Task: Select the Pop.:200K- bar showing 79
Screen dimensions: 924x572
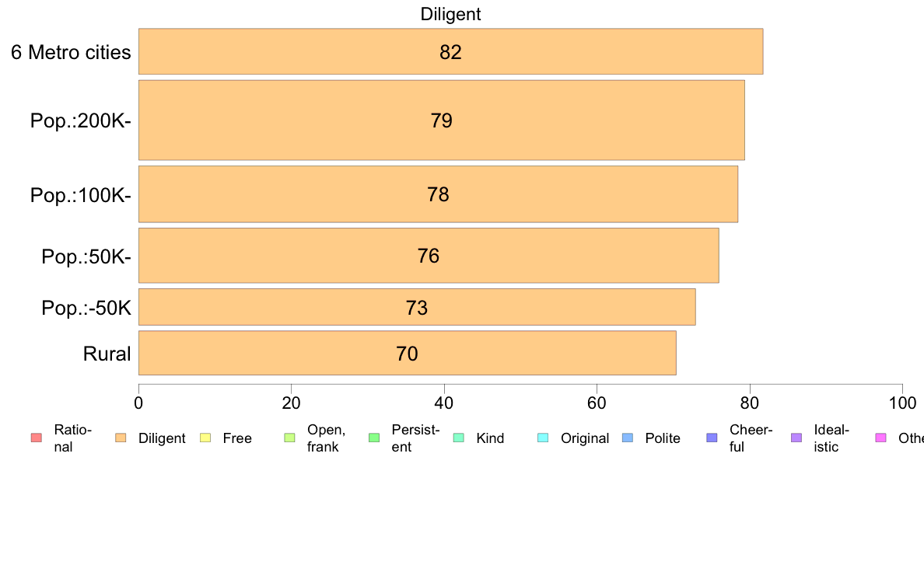Action: 441,120
